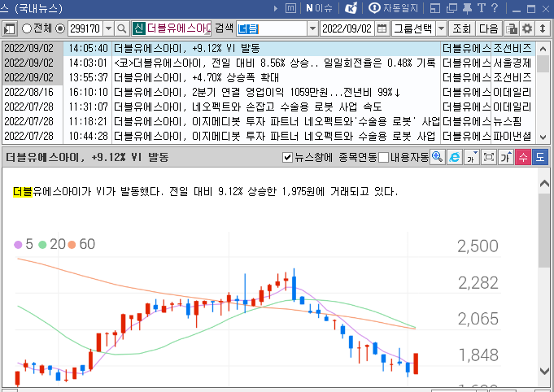Viewport: 554px width, 392px height.
Task: Click the panel toggle icon left of 전체
Action: 10,28
